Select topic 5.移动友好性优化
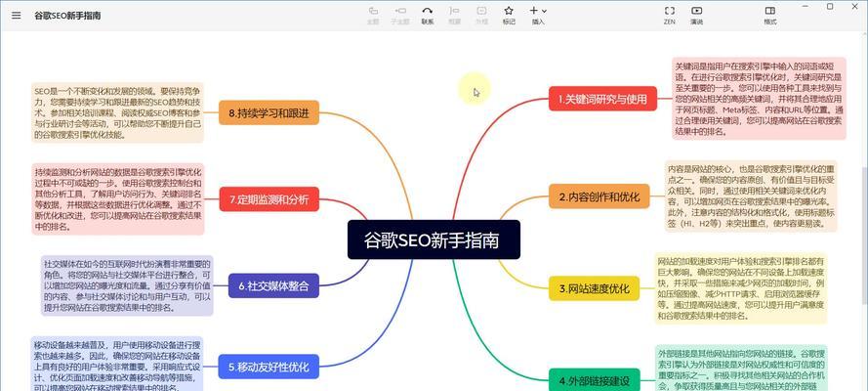This screenshot has height=391, width=868. click(x=269, y=367)
